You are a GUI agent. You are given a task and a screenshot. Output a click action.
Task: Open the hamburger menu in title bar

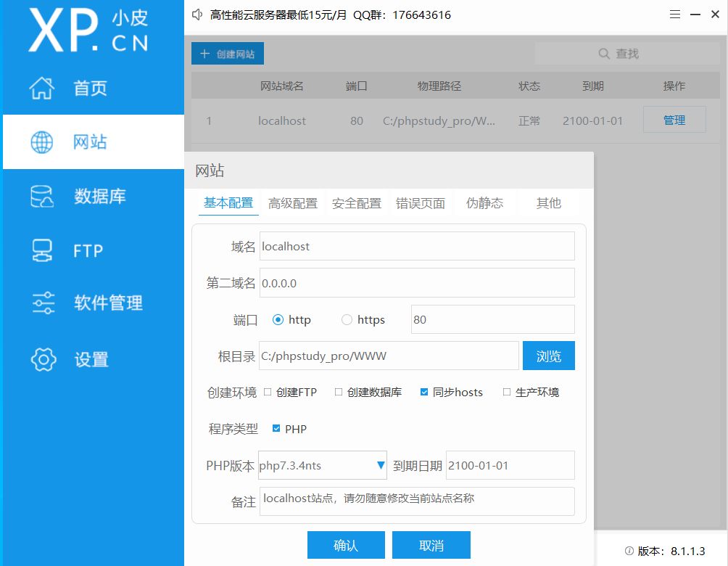[x=674, y=14]
